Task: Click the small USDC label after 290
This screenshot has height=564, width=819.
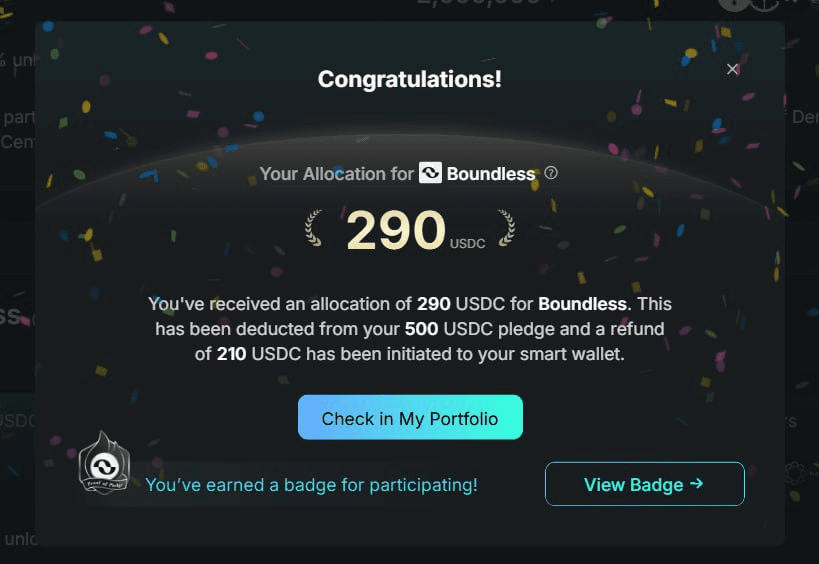Action: (467, 244)
